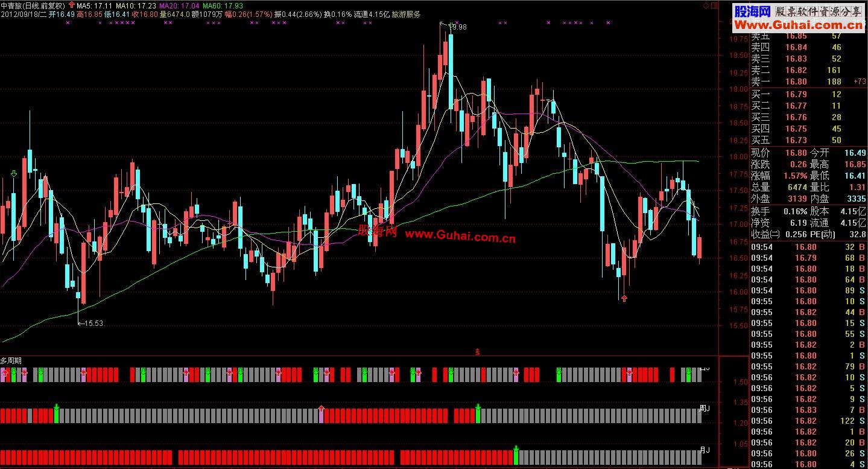Select the 09:56 16.80 26 S trade row

click(808, 453)
